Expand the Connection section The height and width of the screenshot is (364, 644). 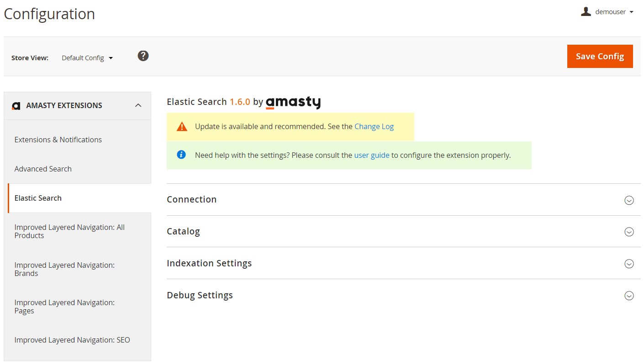(629, 200)
